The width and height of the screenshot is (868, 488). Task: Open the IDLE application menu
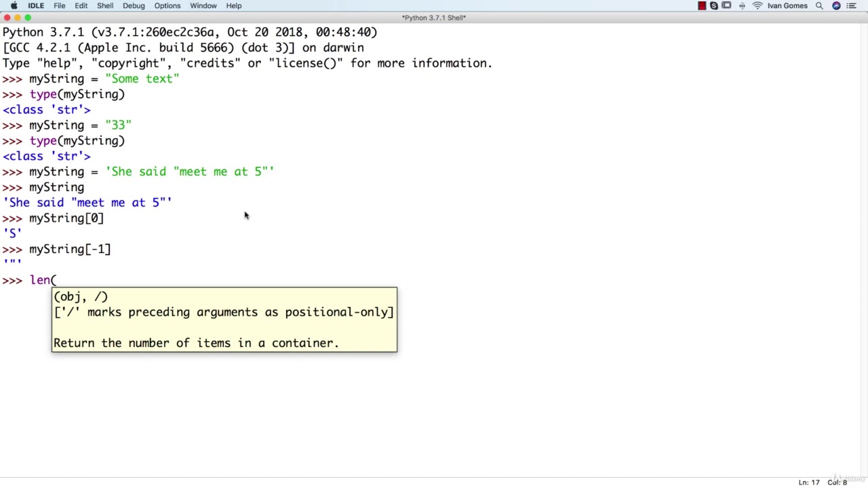pos(36,5)
